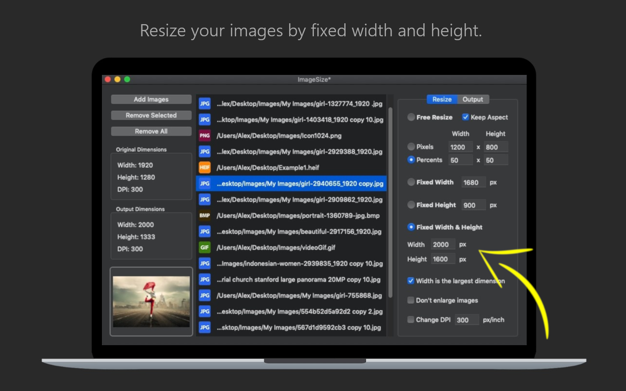
Task: Switch to the Output tab
Action: 473,99
